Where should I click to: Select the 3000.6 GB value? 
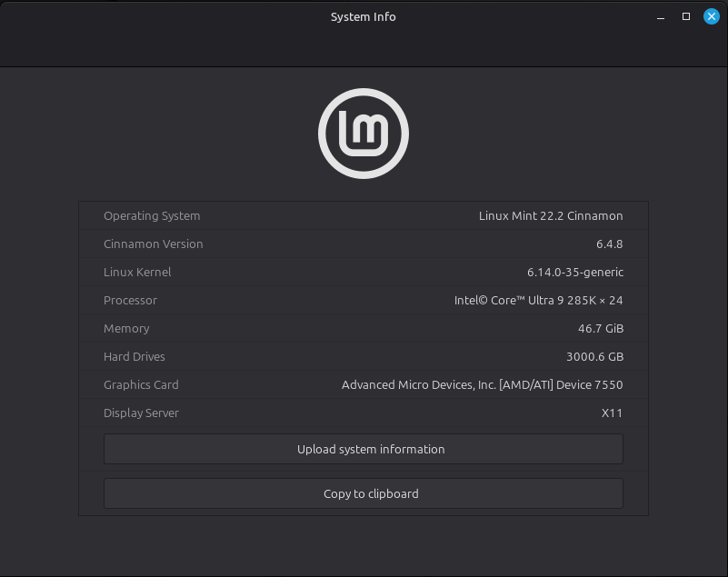coord(594,356)
